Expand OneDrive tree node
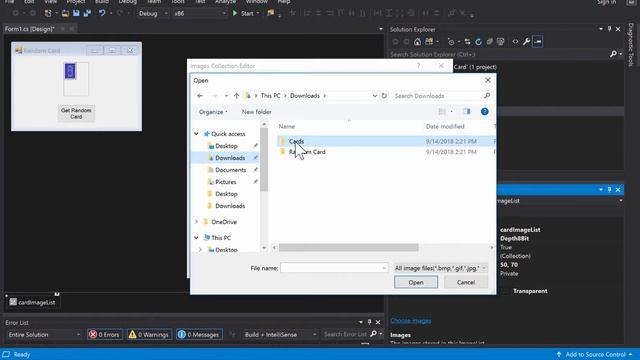 pyautogui.click(x=196, y=222)
